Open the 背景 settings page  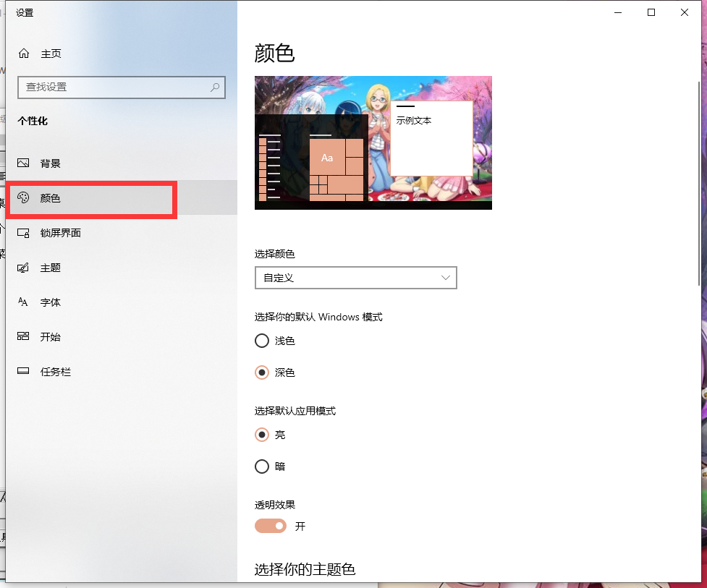coord(122,163)
